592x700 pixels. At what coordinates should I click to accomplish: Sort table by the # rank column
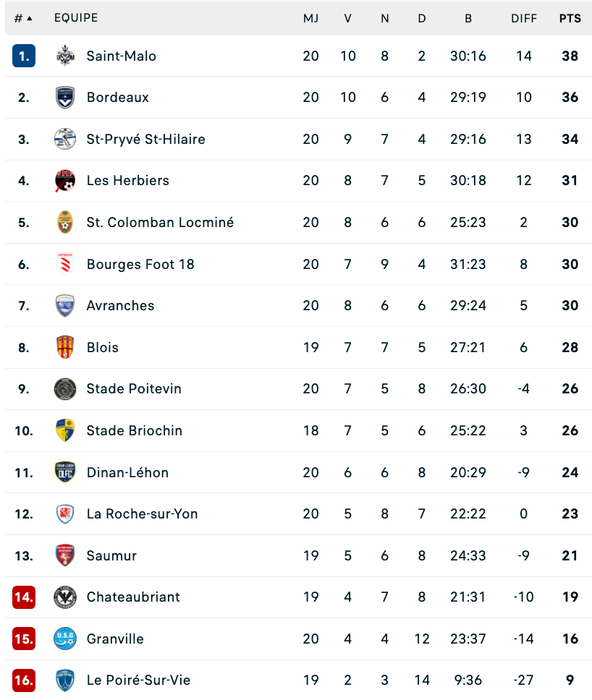(23, 18)
